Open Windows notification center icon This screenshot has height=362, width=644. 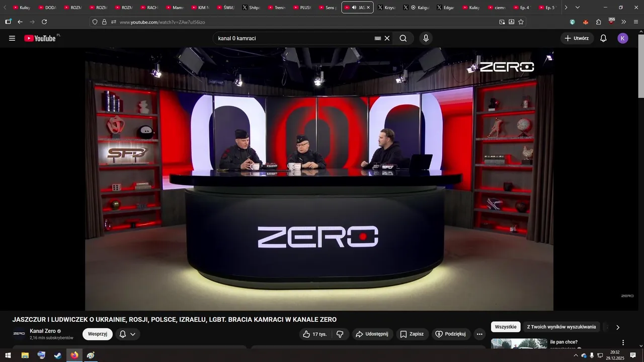[633, 355]
